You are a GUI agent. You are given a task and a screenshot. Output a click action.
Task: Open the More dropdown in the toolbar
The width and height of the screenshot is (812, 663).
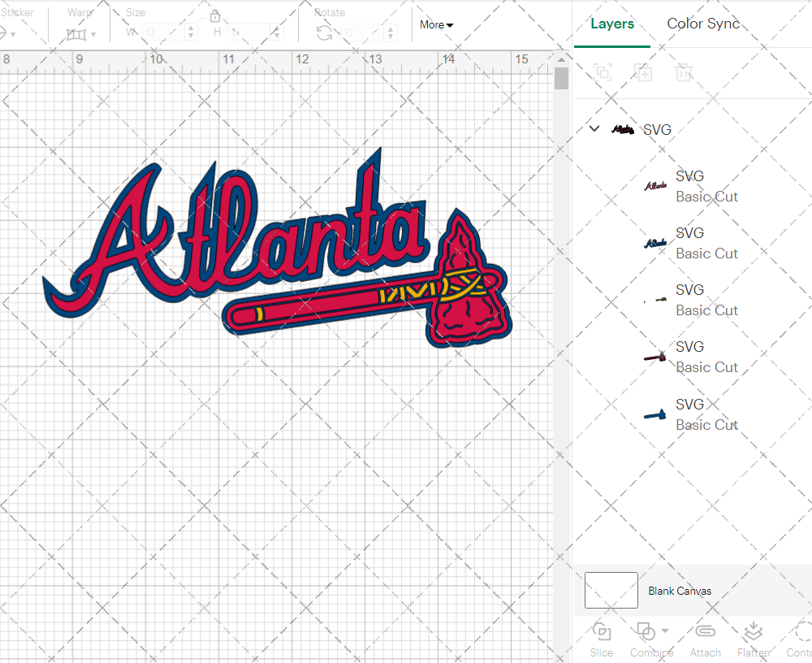[436, 25]
